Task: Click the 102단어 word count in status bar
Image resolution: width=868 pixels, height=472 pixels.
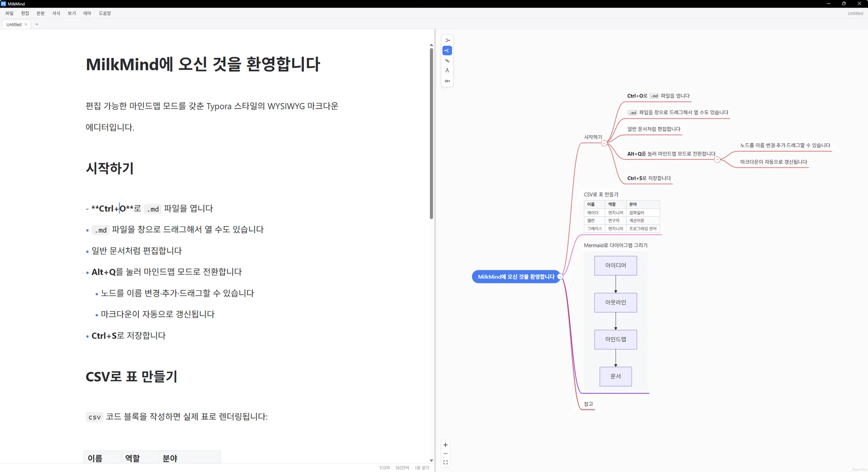Action: 402,468
